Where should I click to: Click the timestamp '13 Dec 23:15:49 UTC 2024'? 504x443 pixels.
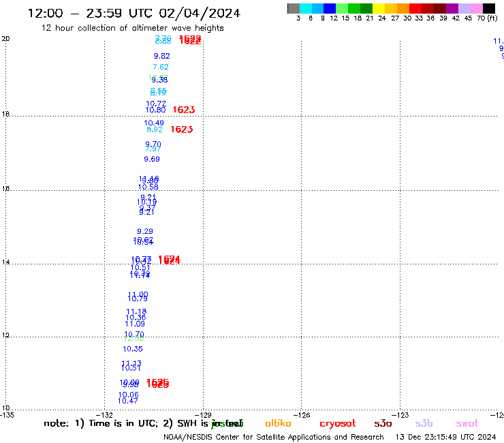tap(446, 438)
